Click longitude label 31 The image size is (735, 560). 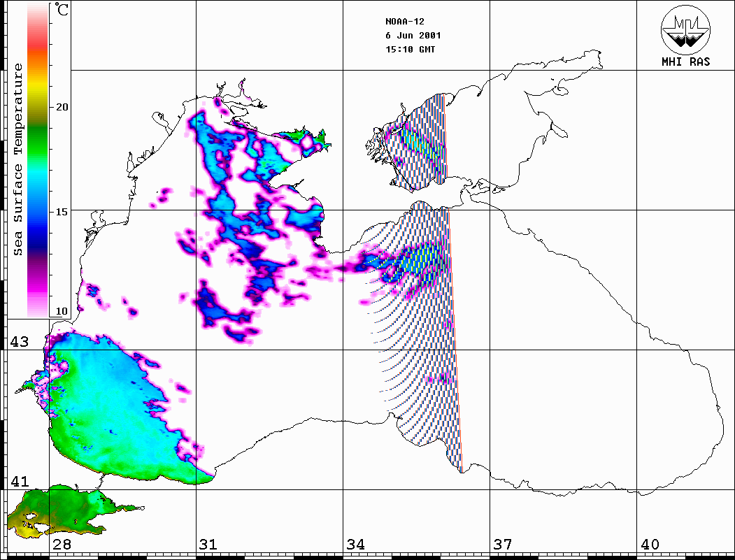tap(208, 545)
